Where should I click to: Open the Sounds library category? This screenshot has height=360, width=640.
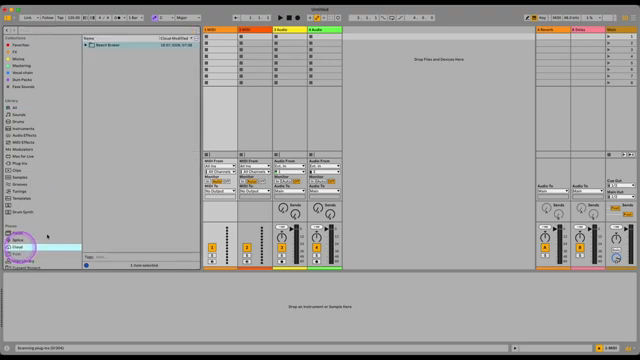19,115
